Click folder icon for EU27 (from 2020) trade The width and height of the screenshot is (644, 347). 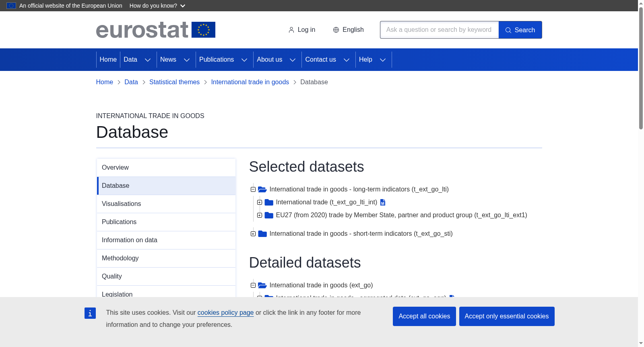(269, 215)
